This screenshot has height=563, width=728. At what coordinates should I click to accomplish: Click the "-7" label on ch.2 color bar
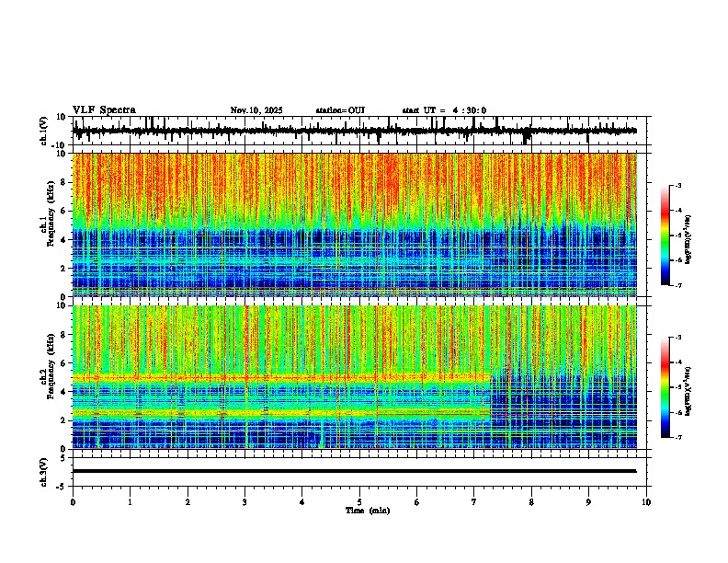pyautogui.click(x=678, y=438)
